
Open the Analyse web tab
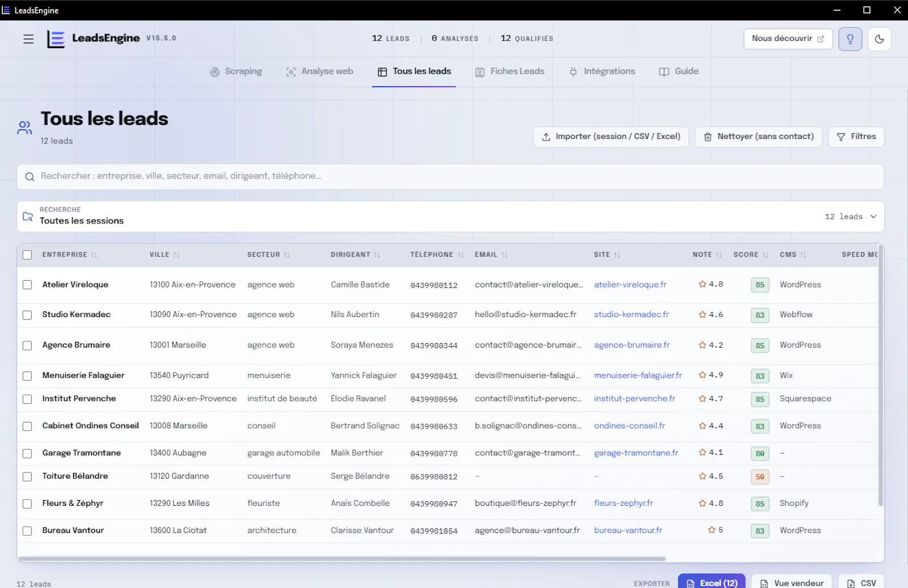click(x=320, y=71)
